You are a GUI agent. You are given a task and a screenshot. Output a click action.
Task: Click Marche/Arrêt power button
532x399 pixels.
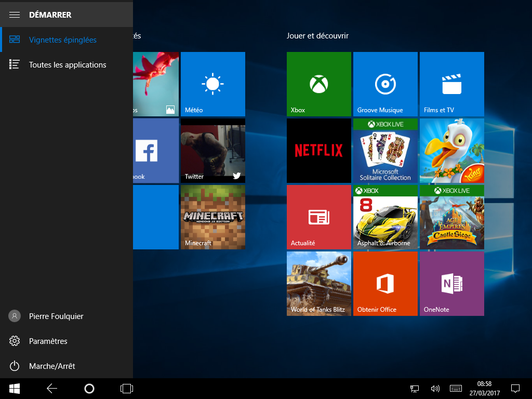click(x=51, y=366)
